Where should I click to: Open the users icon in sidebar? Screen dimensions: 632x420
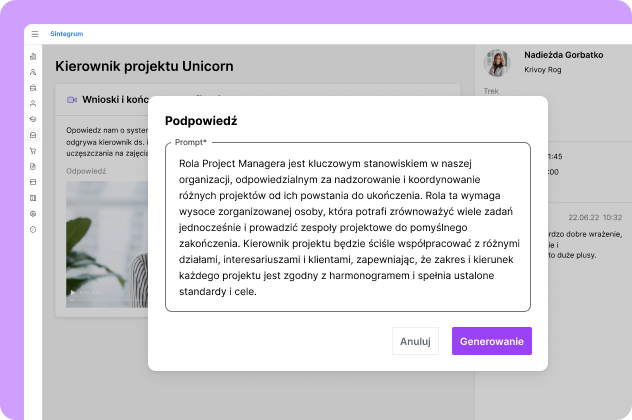33,72
